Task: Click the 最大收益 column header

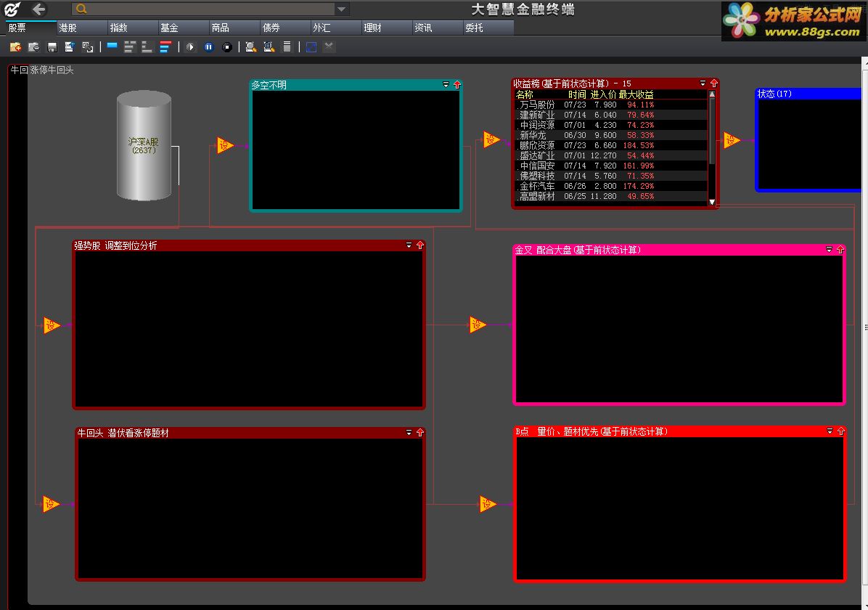Action: tap(636, 94)
